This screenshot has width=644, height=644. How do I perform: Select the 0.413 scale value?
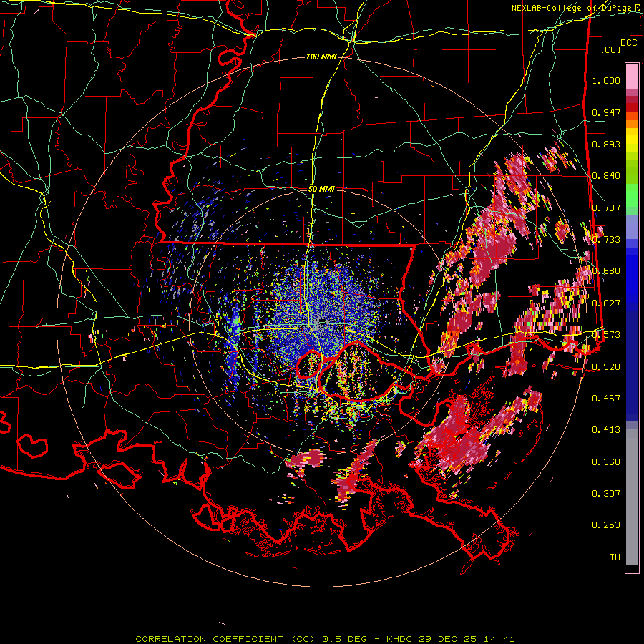pyautogui.click(x=606, y=430)
